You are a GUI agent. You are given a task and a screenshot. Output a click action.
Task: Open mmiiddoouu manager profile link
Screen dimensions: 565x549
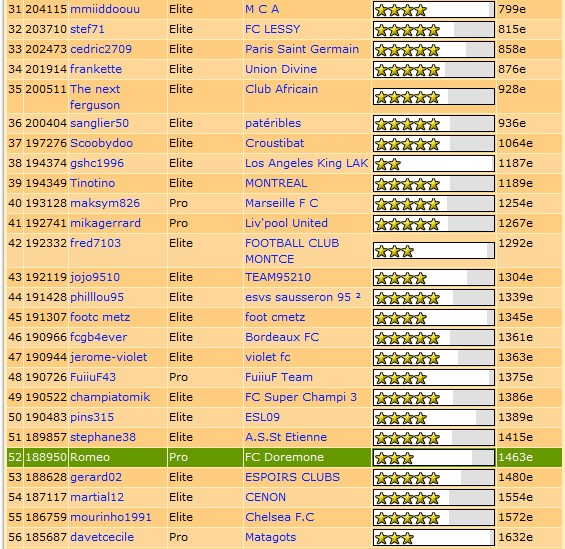point(105,9)
